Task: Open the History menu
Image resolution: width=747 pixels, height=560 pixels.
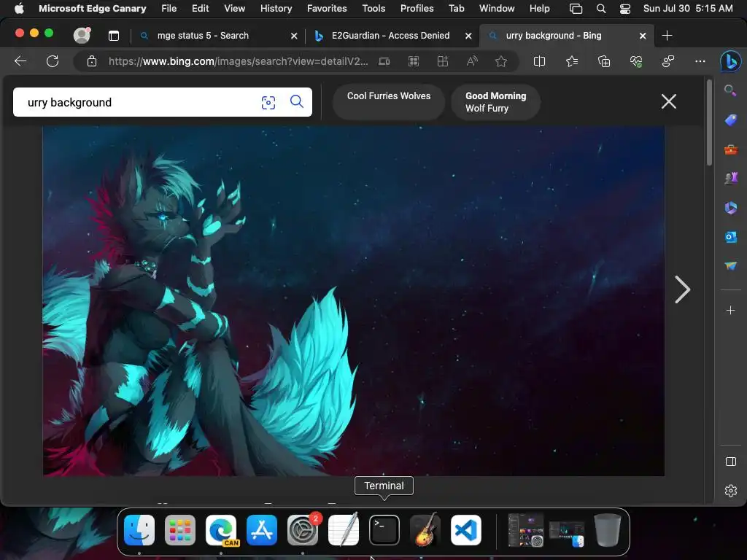Action: [x=276, y=8]
